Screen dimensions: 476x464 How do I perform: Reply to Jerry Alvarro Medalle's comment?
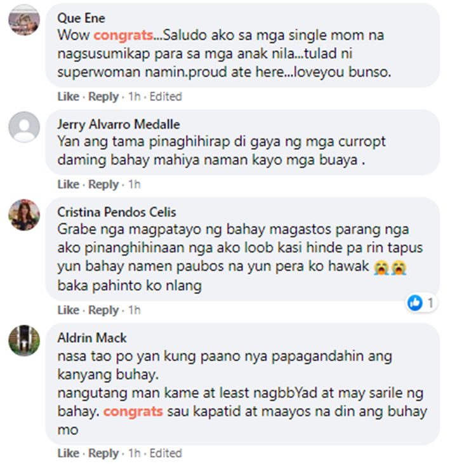tap(103, 184)
